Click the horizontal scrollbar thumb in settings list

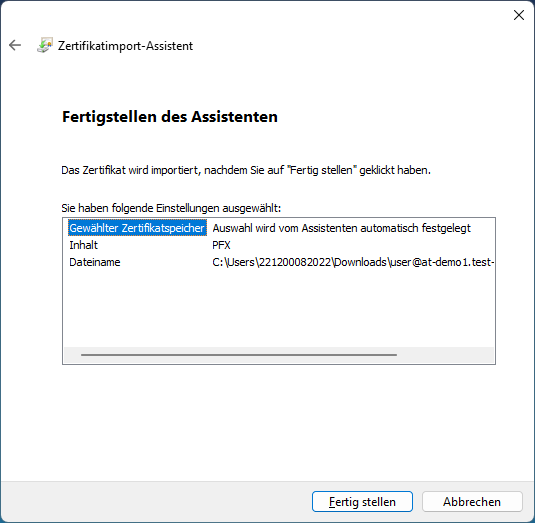[x=239, y=355]
